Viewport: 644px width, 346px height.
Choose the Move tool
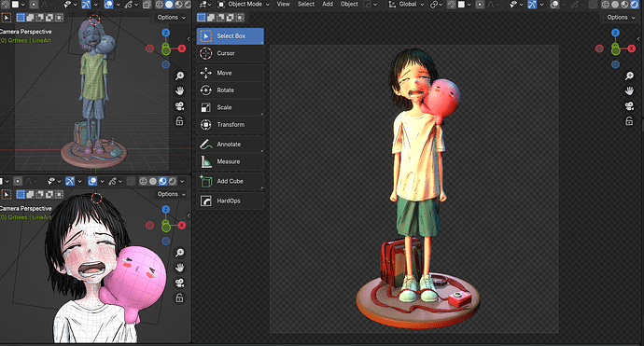231,73
